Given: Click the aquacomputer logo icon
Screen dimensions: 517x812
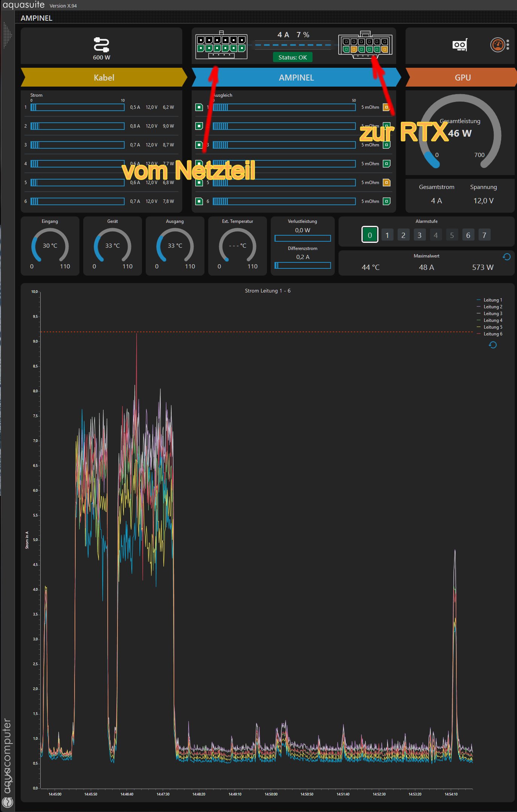Looking at the screenshot, I should pos(8,802).
